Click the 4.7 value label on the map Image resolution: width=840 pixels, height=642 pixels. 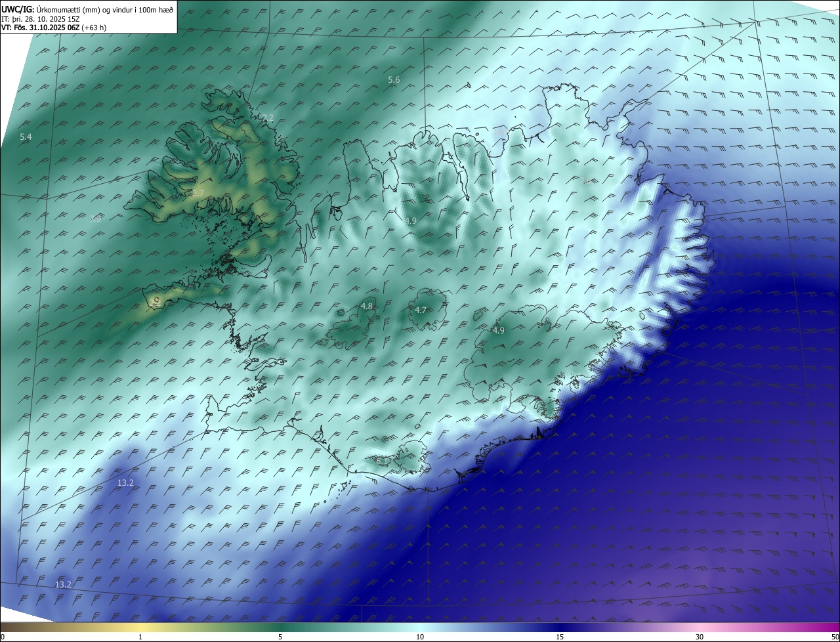421,310
